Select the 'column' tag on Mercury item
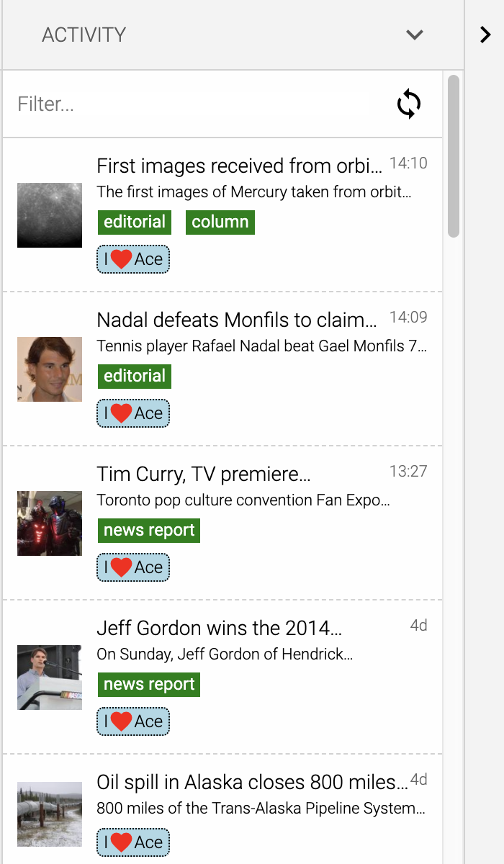 pyautogui.click(x=220, y=222)
